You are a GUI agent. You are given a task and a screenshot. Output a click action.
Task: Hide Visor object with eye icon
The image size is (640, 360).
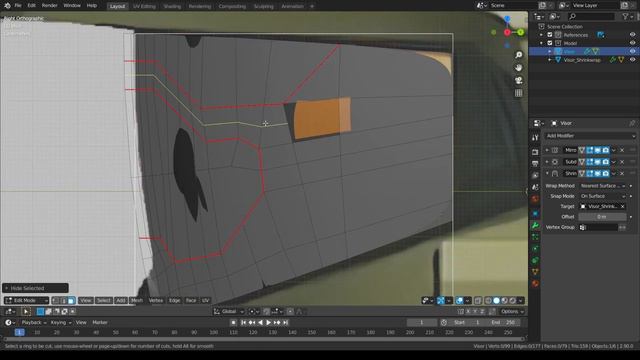[632, 51]
